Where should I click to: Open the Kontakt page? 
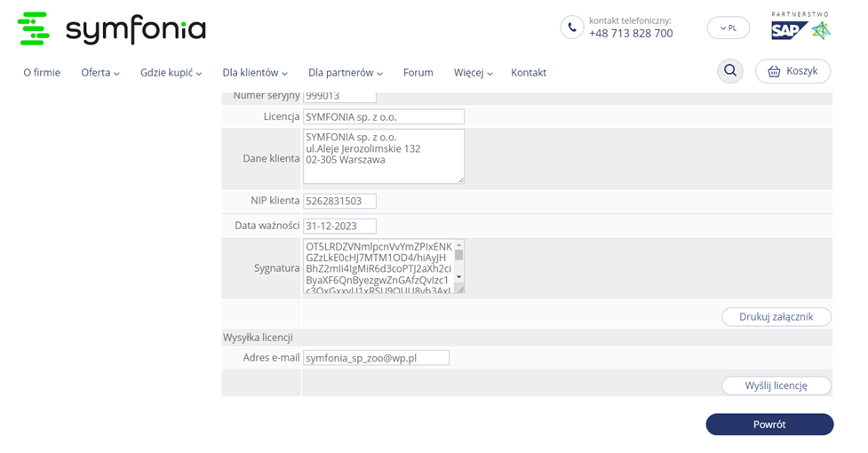[529, 73]
